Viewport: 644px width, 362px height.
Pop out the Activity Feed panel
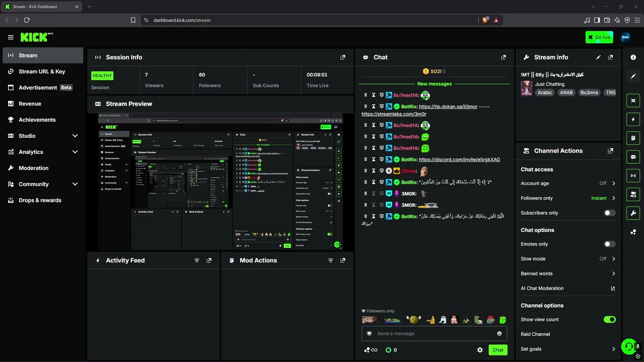(209, 260)
